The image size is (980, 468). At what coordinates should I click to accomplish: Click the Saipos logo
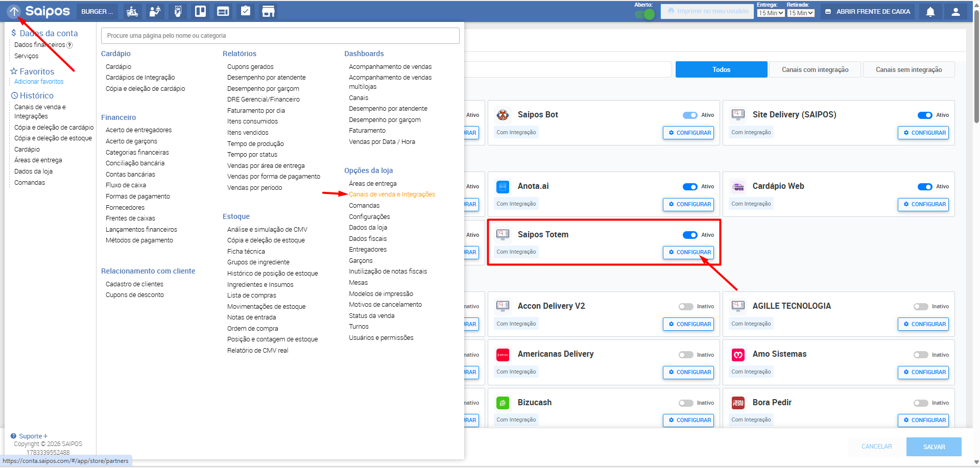47,11
